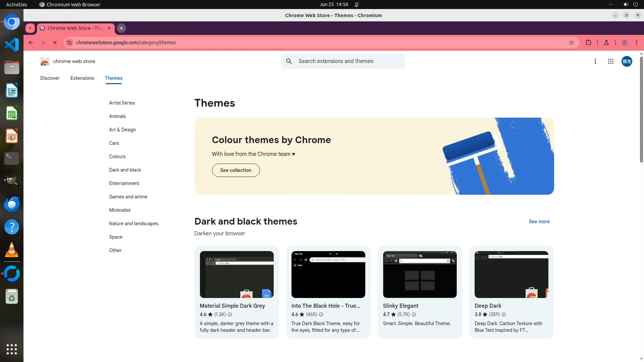Bookmark this page with the star icon
644x362 pixels.
pyautogui.click(x=572, y=43)
